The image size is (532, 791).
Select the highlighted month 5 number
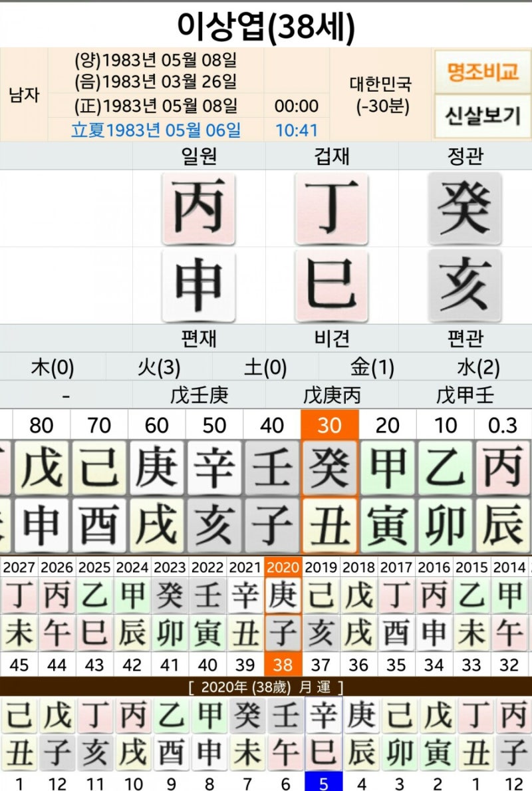click(x=323, y=782)
